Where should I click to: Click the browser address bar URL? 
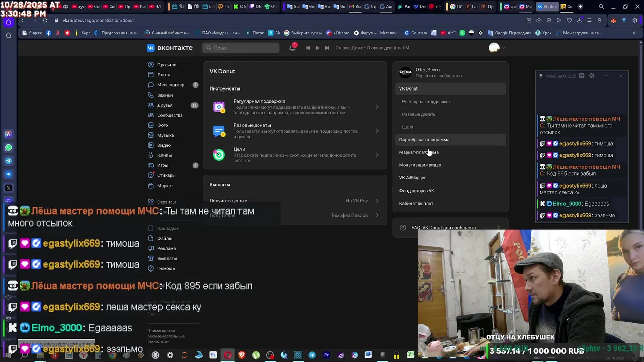pos(98,20)
